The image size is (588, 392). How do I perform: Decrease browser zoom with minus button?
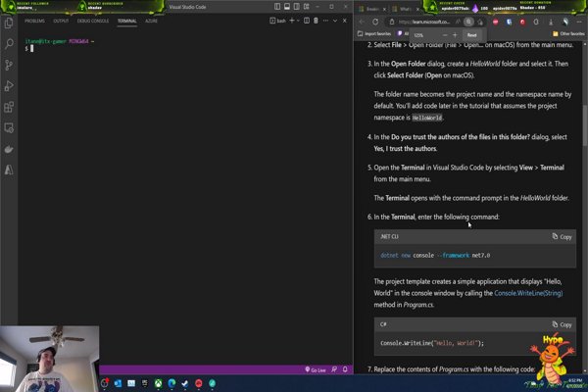click(445, 35)
